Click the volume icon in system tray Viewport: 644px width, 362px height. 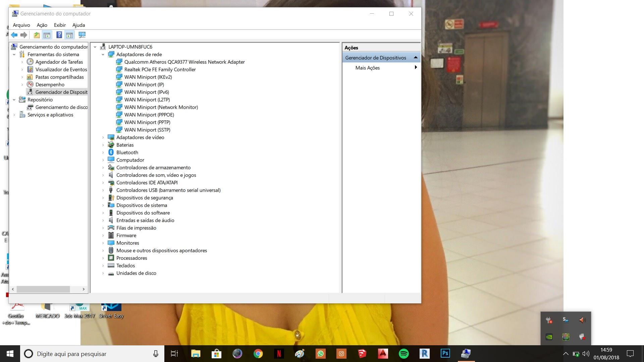pos(586,354)
